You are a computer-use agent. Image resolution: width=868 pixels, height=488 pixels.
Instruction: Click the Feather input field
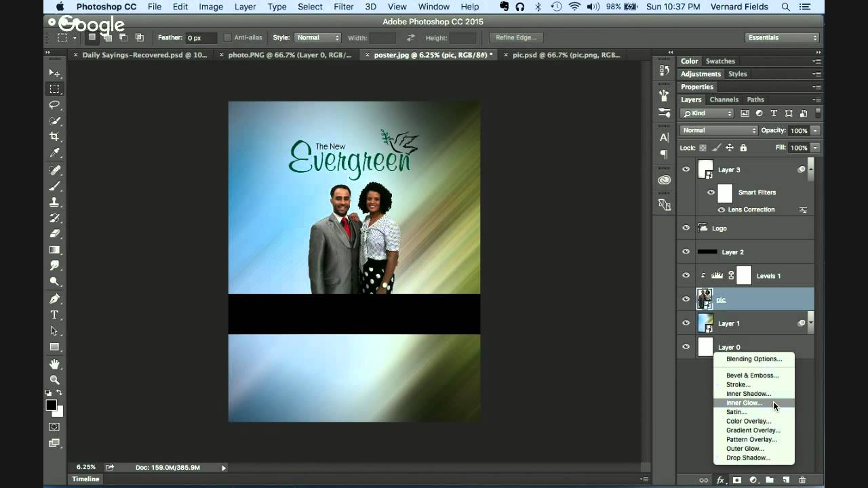tap(201, 38)
